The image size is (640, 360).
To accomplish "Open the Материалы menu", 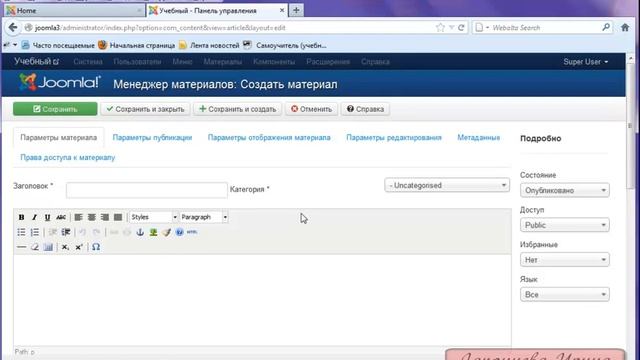I will [222, 62].
